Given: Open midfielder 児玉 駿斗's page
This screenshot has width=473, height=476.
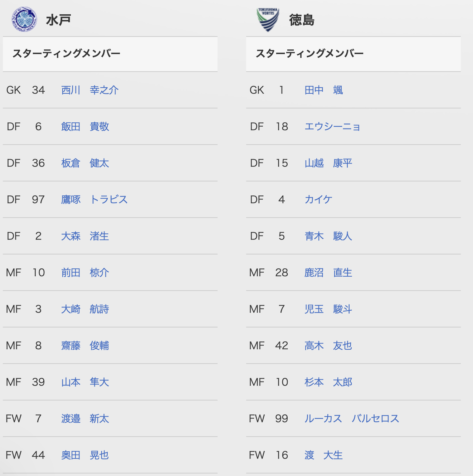Looking at the screenshot, I should tap(328, 309).
